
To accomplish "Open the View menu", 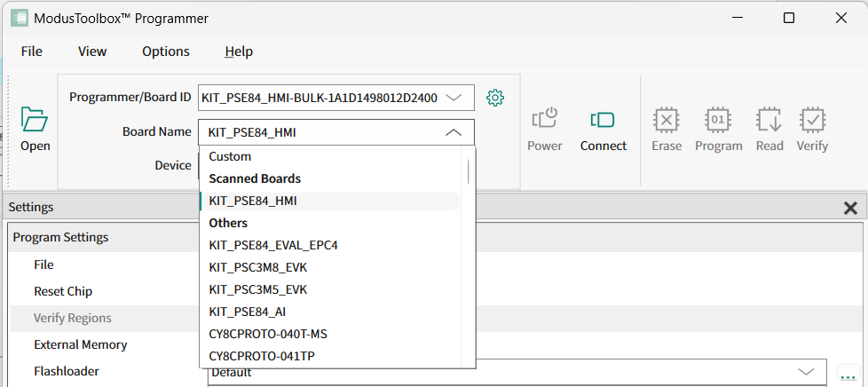I will point(92,51).
